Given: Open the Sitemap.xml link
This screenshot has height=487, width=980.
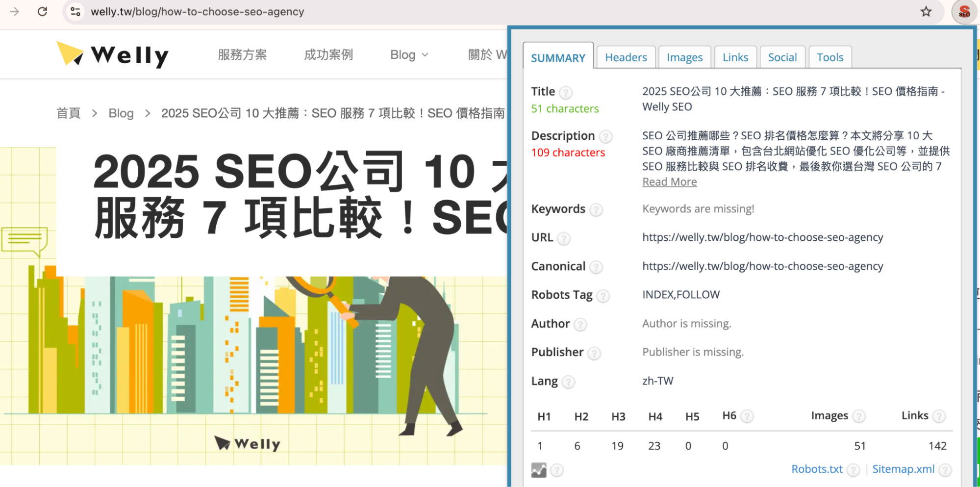Looking at the screenshot, I should 904,469.
